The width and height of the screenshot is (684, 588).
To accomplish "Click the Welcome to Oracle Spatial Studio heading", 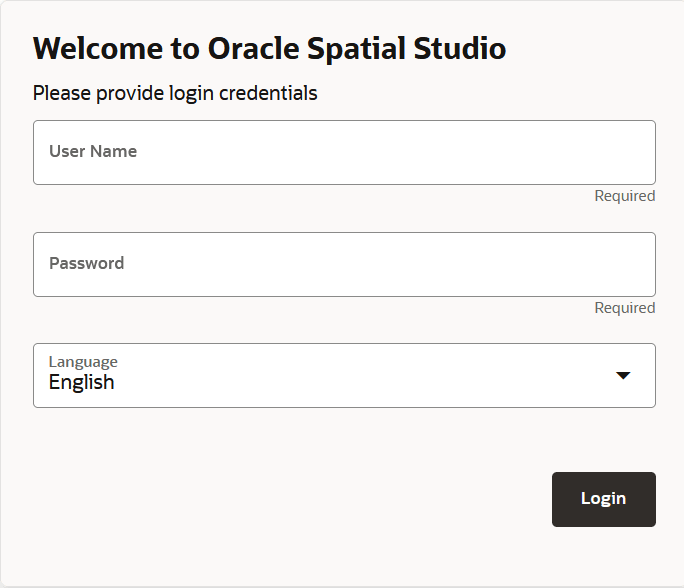I will click(x=270, y=48).
